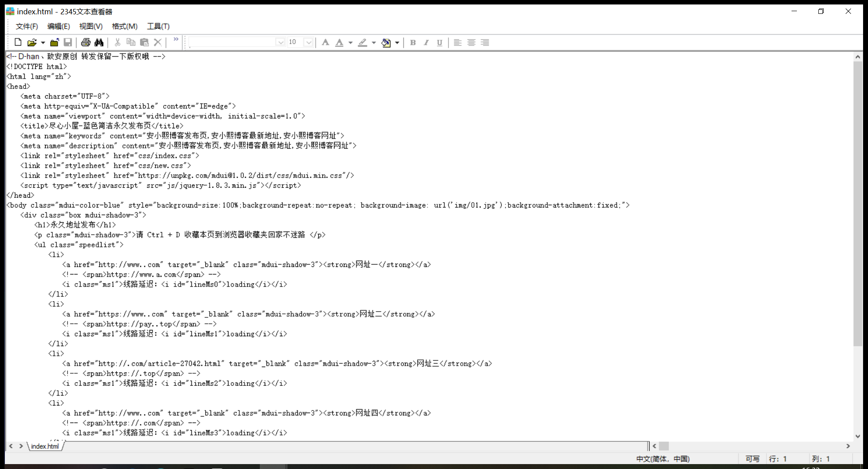Expand the recent files arrow beside Open
This screenshot has width=868, height=469.
(x=43, y=42)
